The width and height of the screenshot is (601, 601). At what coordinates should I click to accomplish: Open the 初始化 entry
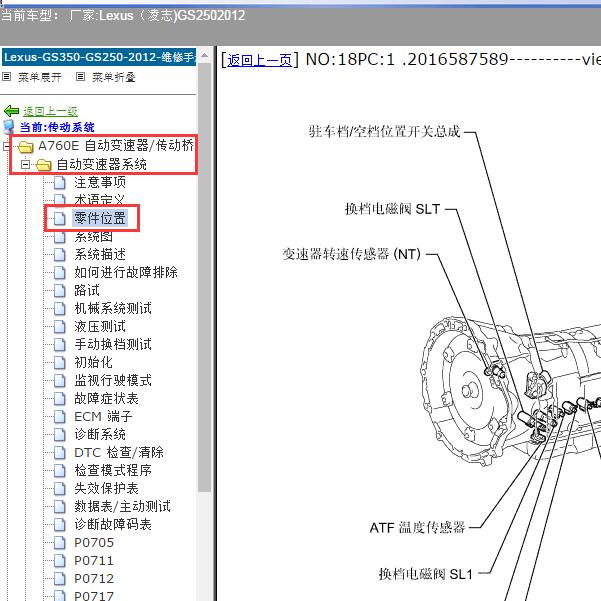(94, 363)
